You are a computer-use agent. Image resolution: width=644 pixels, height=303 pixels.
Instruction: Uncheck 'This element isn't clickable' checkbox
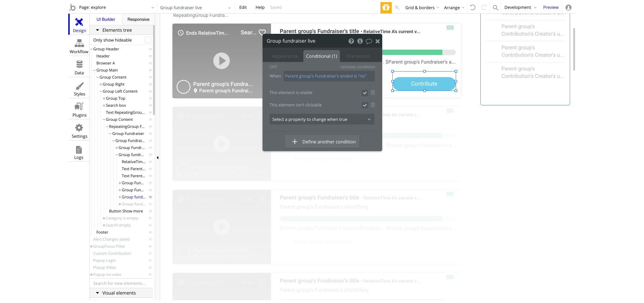(x=365, y=105)
